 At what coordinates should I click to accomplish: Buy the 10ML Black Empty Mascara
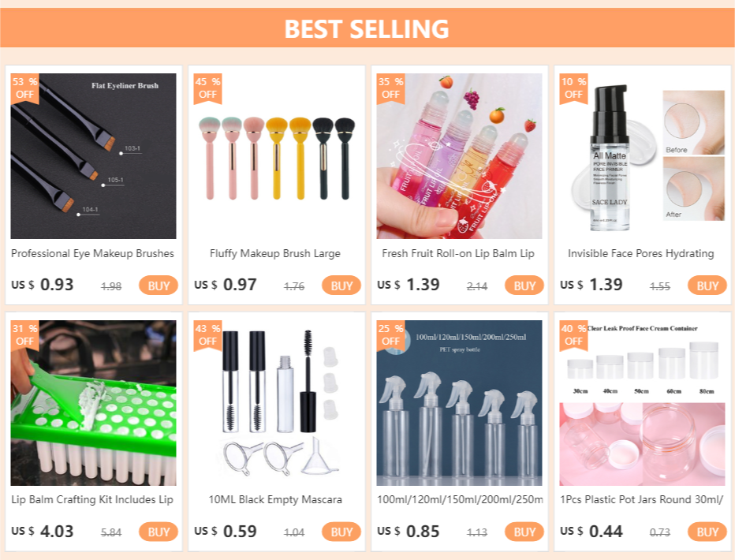point(341,532)
